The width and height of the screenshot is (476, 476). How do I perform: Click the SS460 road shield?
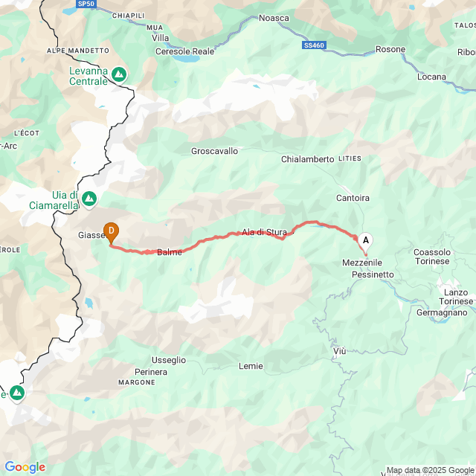(314, 45)
